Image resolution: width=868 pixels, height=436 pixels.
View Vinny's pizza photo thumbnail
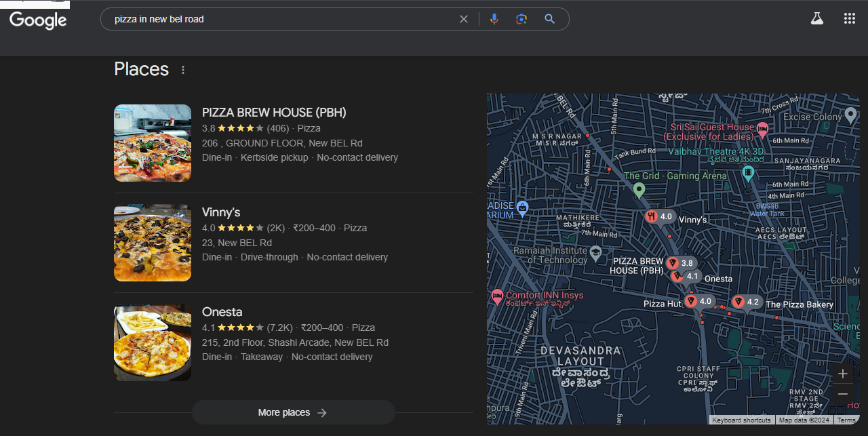(x=153, y=243)
